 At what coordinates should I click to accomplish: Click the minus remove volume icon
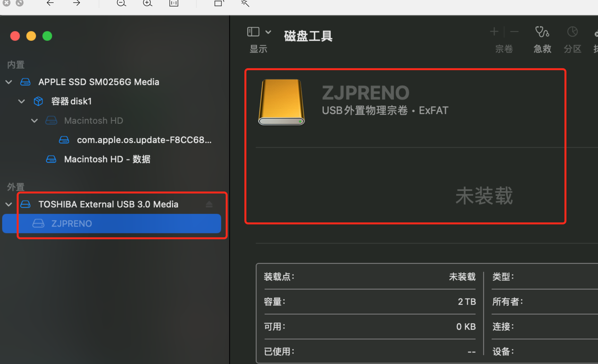(x=514, y=32)
